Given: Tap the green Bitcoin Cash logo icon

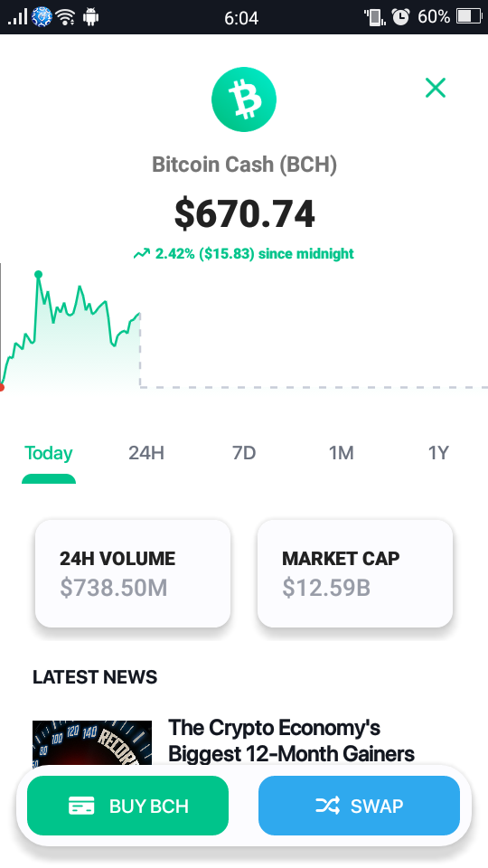Looking at the screenshot, I should click(244, 99).
